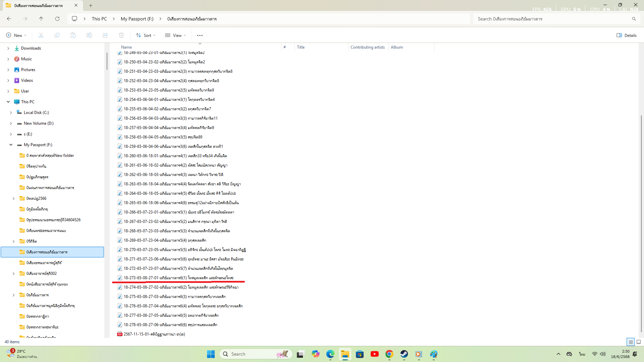
Task: Expand Local Disk (C:) tree node
Action: coord(11,113)
